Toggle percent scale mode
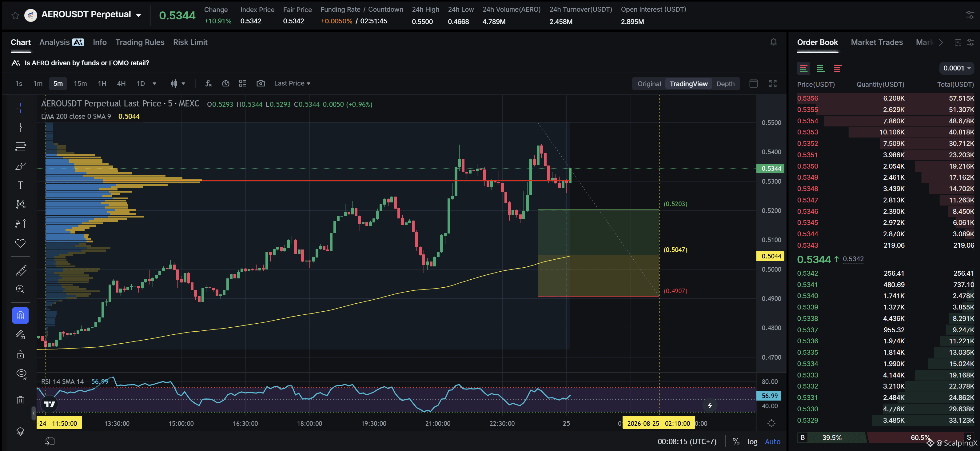The width and height of the screenshot is (980, 451). [x=736, y=441]
